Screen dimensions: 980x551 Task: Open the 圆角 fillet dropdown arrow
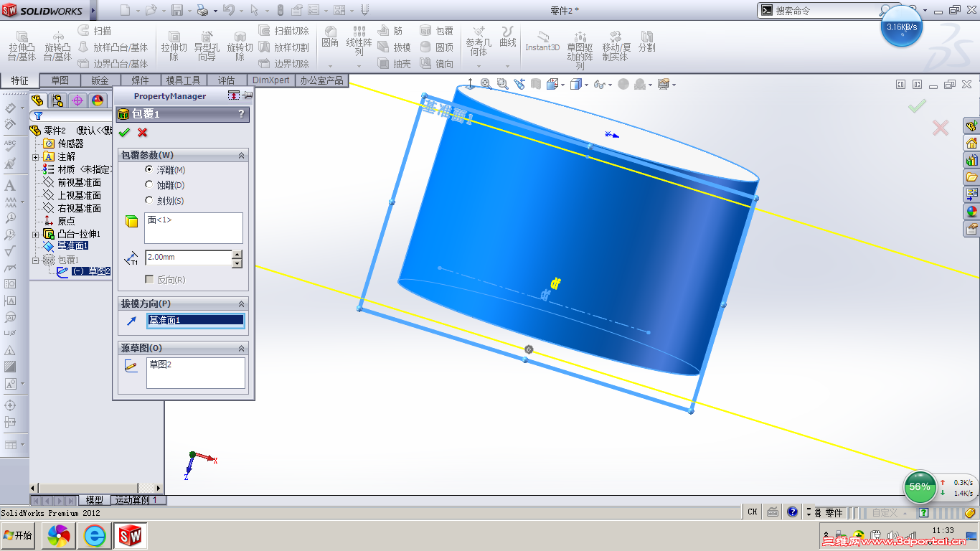[330, 66]
